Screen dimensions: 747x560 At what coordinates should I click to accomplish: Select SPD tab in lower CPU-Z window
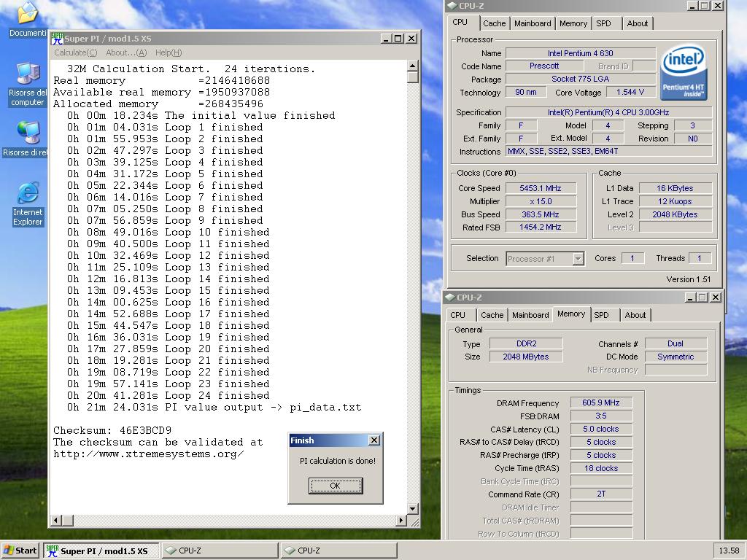[x=602, y=315]
